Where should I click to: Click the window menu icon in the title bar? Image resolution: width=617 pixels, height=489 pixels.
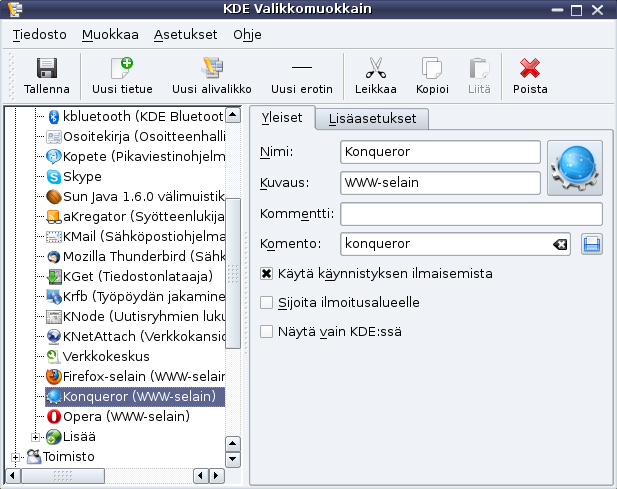click(x=15, y=9)
